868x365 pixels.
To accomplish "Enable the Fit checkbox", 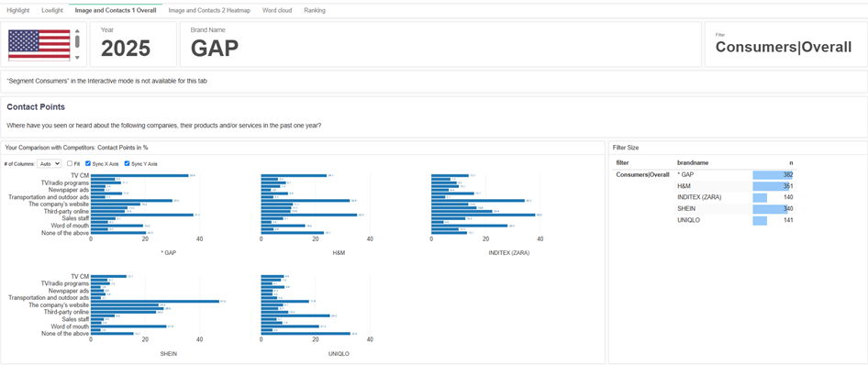I will coord(70,163).
